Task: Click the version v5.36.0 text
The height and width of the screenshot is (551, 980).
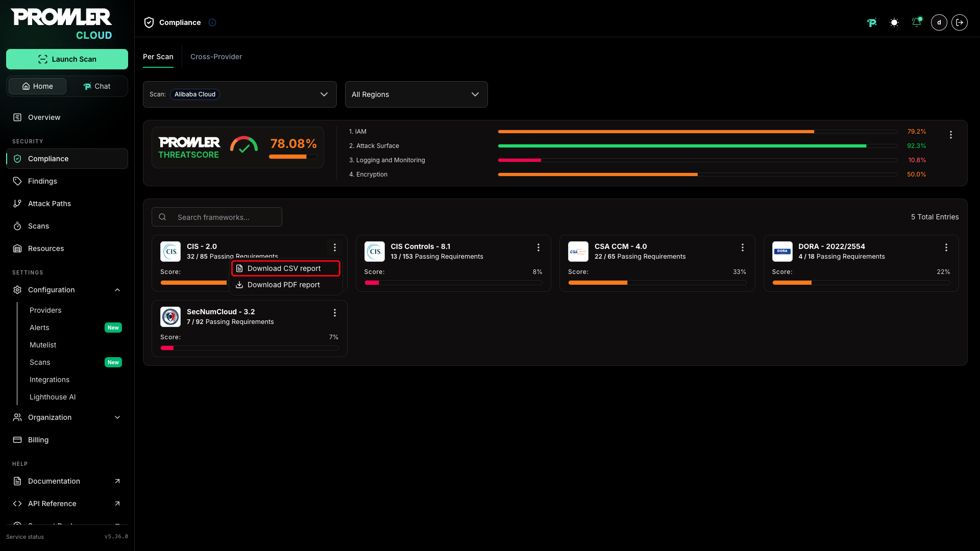Action: (x=116, y=537)
